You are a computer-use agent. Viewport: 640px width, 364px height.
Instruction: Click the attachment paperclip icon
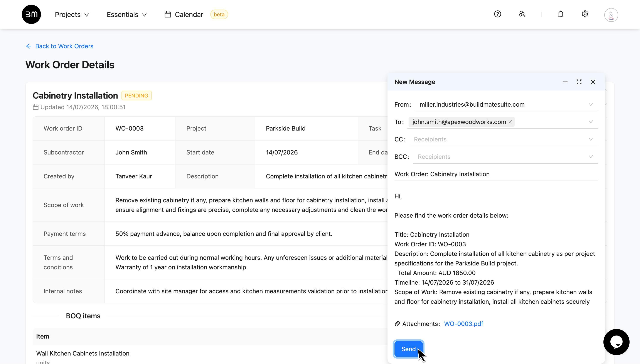click(x=397, y=324)
